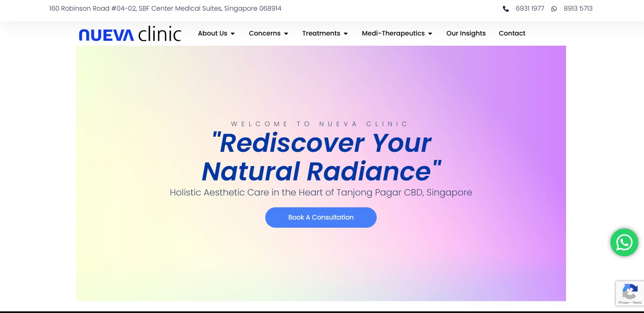Call the 6931 1977 phone number
Viewport: 644px width, 313px height.
[530, 9]
